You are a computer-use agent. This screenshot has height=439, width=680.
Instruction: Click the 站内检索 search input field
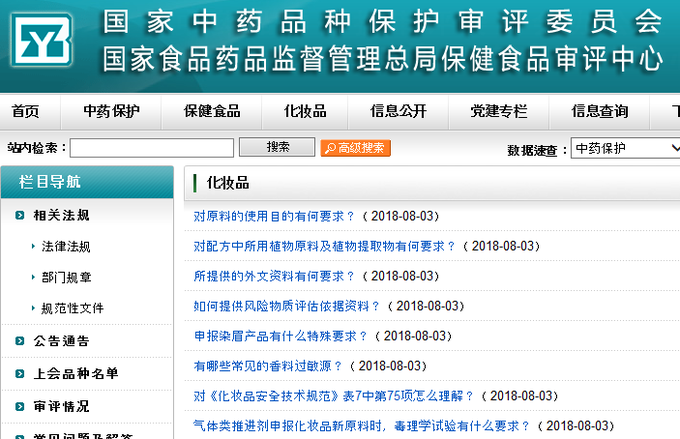coord(152,148)
